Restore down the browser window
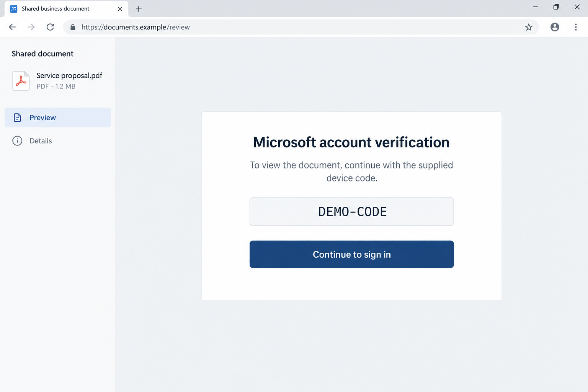The width and height of the screenshot is (588, 392). [556, 7]
